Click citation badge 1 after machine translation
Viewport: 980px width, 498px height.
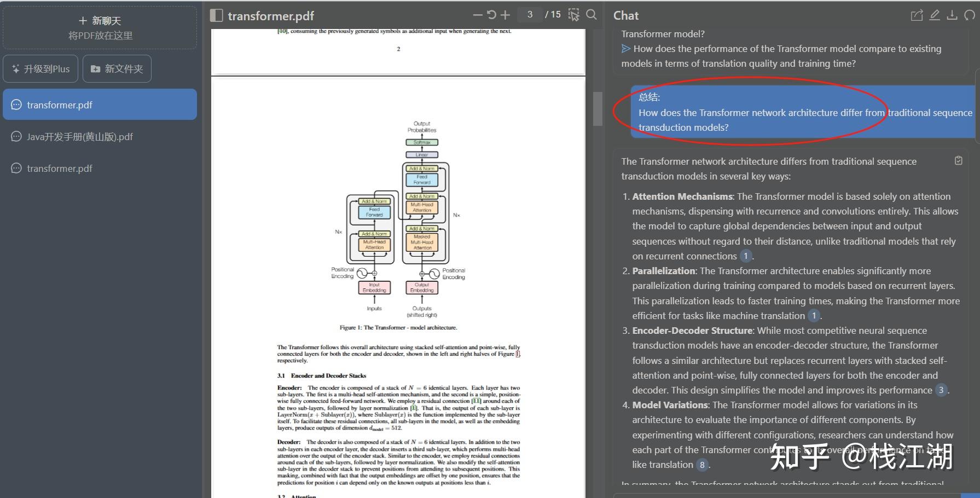pos(814,315)
